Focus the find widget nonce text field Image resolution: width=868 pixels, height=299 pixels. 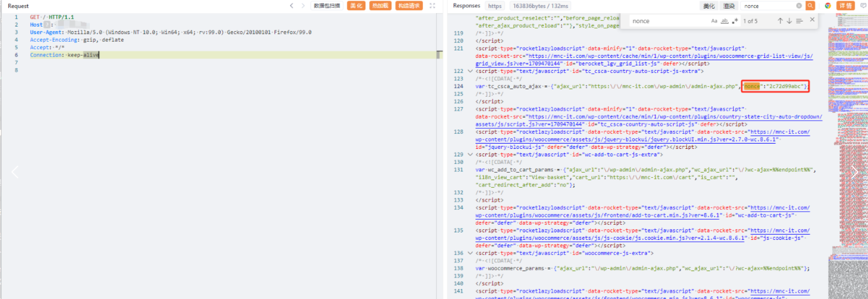click(669, 21)
